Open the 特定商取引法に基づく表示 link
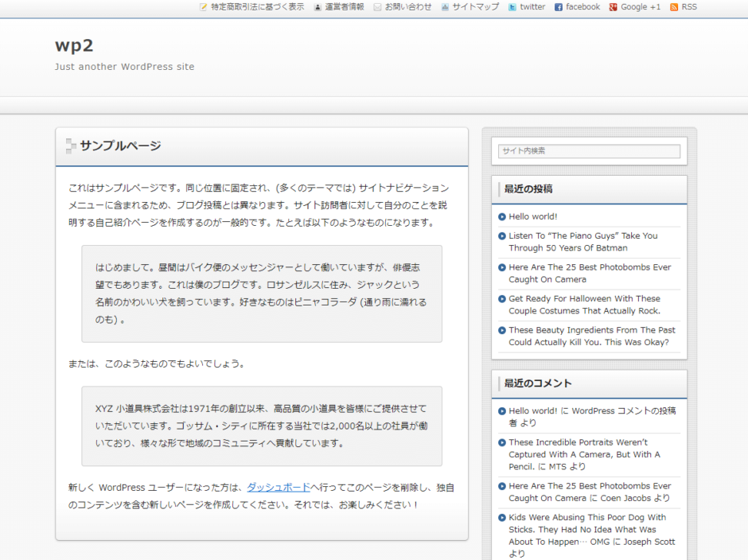This screenshot has width=748, height=560. click(257, 7)
